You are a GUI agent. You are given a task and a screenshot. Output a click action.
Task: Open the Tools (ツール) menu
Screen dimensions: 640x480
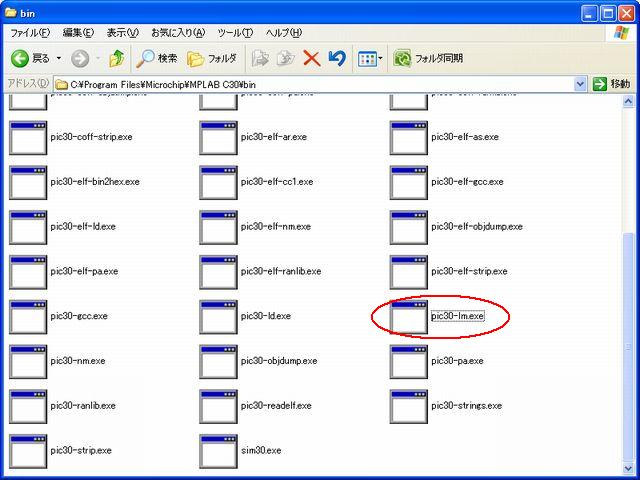pyautogui.click(x=235, y=33)
